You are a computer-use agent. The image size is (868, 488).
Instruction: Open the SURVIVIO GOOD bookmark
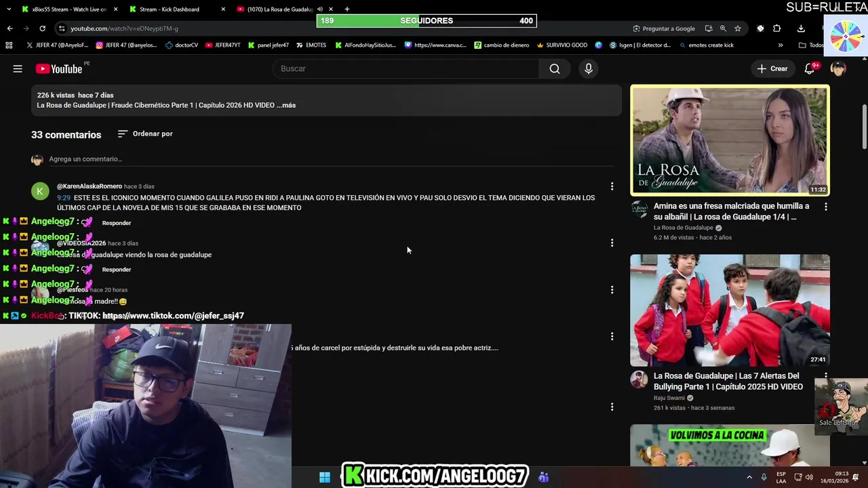tap(562, 45)
